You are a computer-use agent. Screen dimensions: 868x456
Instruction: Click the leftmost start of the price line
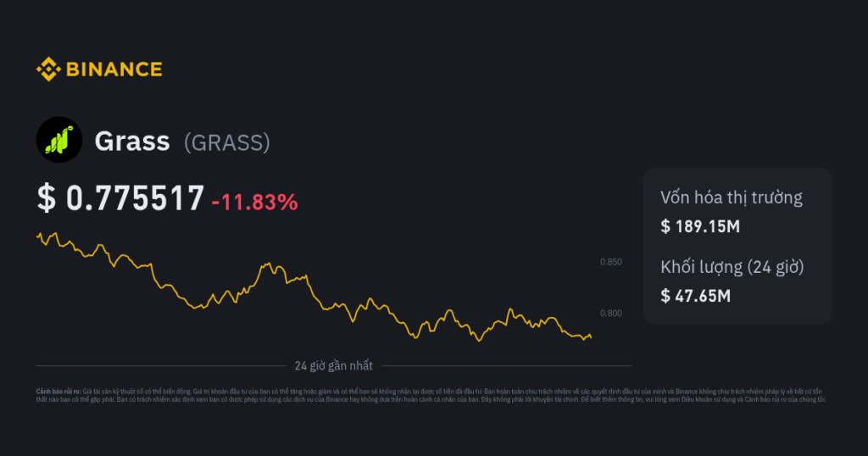coord(37,235)
